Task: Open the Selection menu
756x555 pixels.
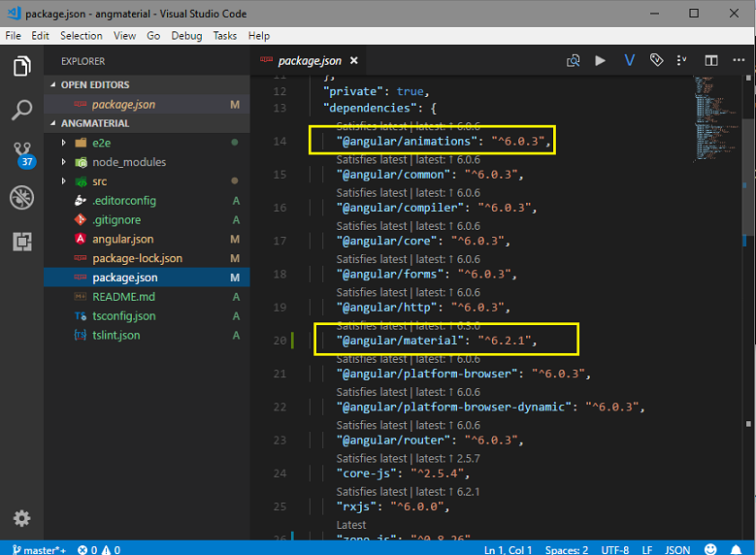Action: [x=82, y=36]
